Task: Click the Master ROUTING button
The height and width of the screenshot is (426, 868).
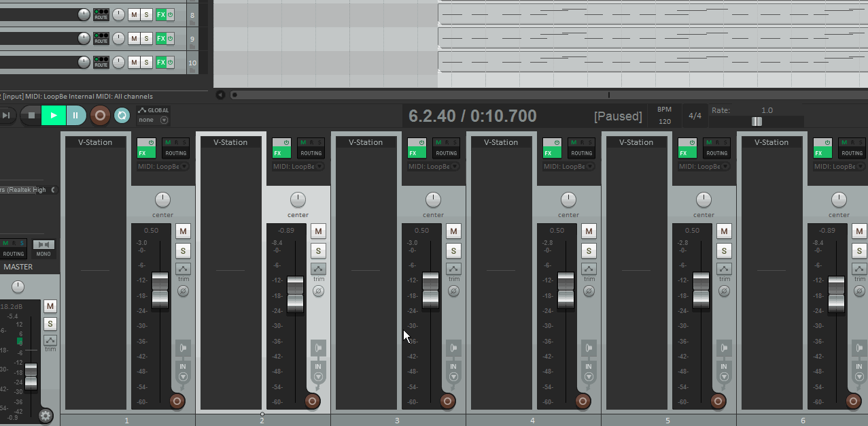Action: point(14,248)
